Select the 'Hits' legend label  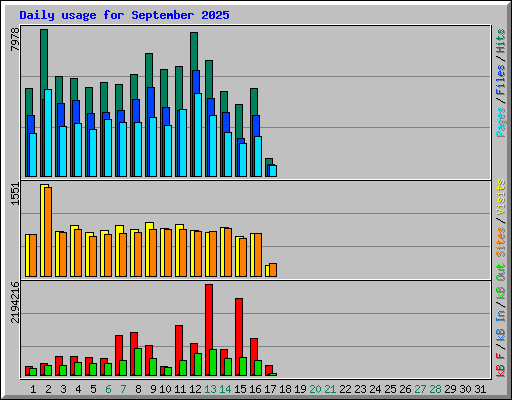pos(501,41)
